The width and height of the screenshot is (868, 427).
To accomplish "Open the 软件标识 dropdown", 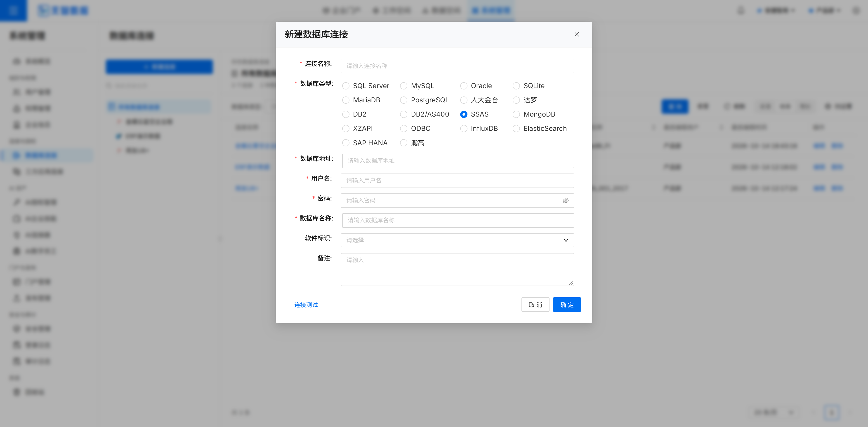I will click(x=457, y=240).
